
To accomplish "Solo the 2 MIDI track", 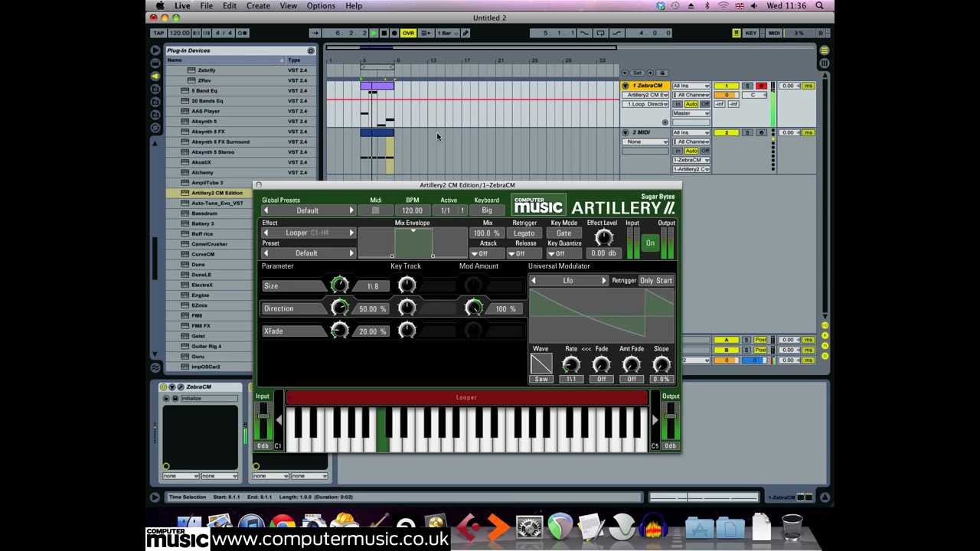I will click(x=747, y=132).
